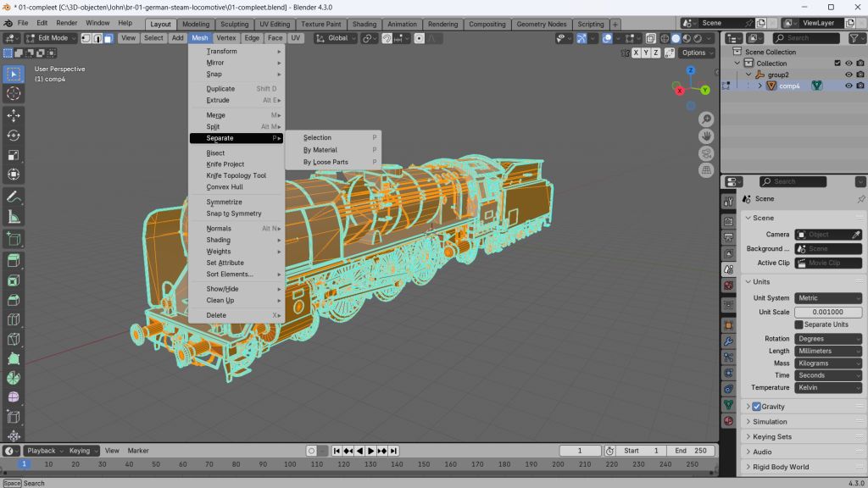Expand the Rigid Body World panel
The height and width of the screenshot is (488, 868).
[x=780, y=467]
